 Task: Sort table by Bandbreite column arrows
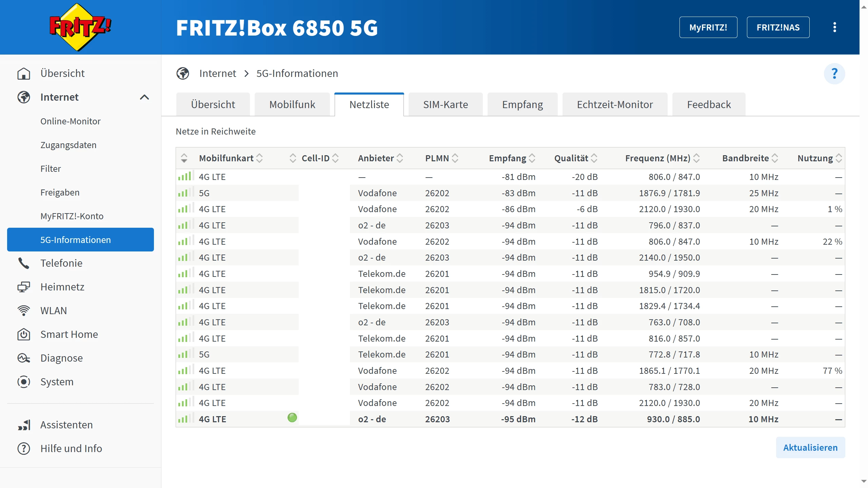point(775,158)
